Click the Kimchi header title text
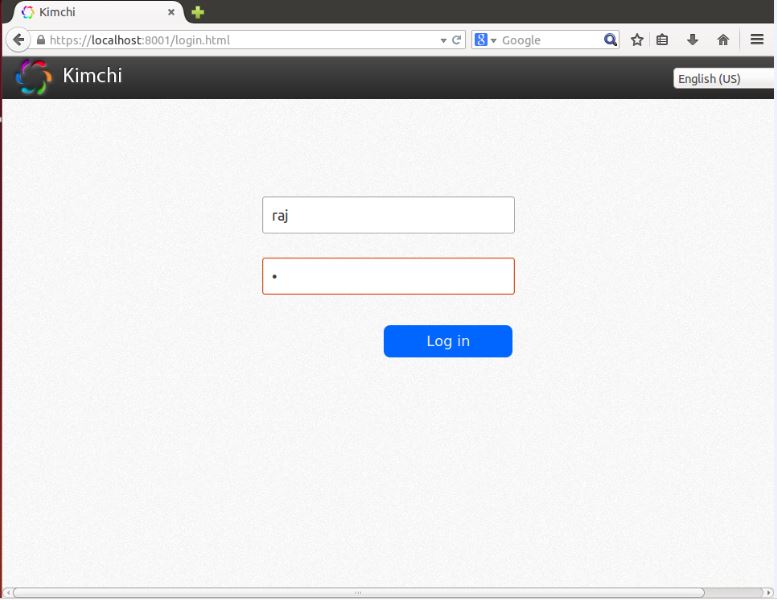 92,75
